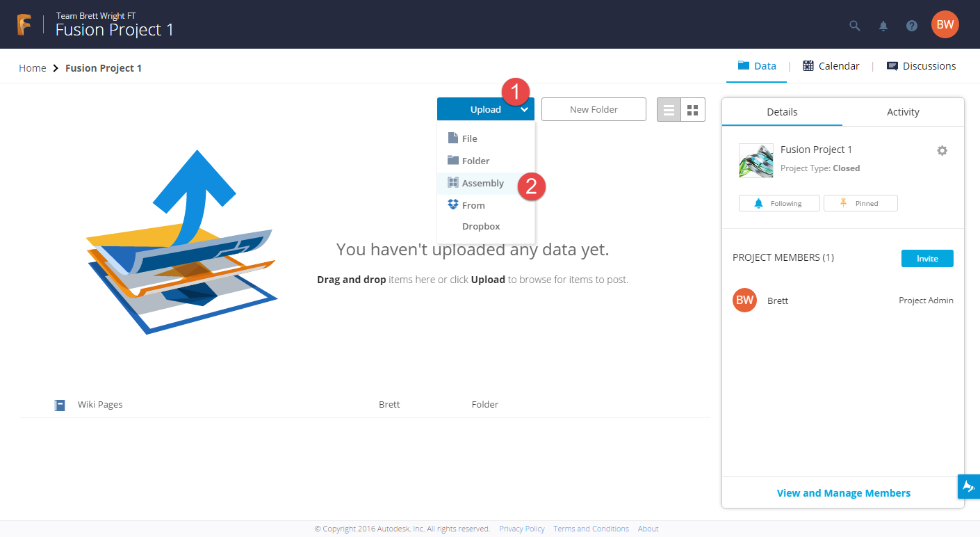This screenshot has height=537, width=980.
Task: Open project settings with the gear icon
Action: pos(942,150)
